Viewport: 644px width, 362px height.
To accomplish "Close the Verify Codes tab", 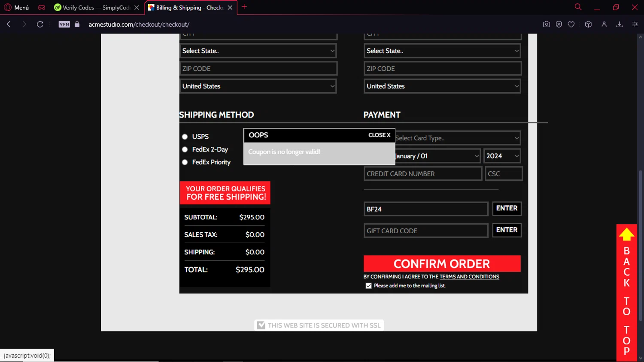I will [x=137, y=7].
